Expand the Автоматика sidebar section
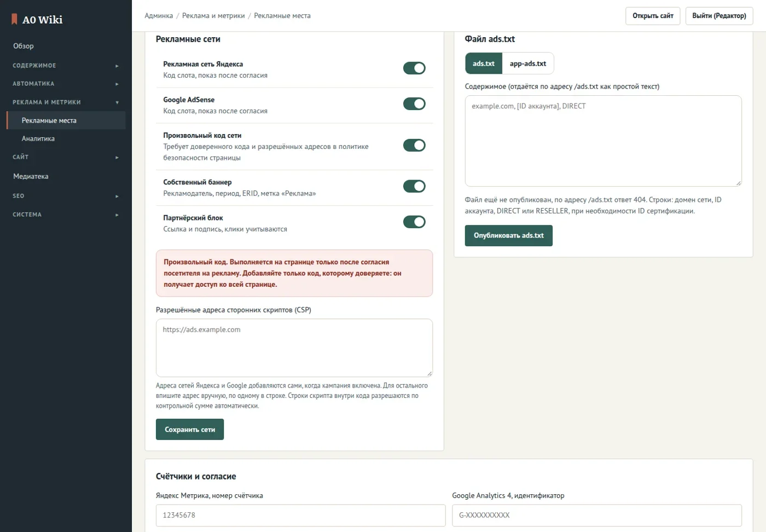 click(66, 84)
